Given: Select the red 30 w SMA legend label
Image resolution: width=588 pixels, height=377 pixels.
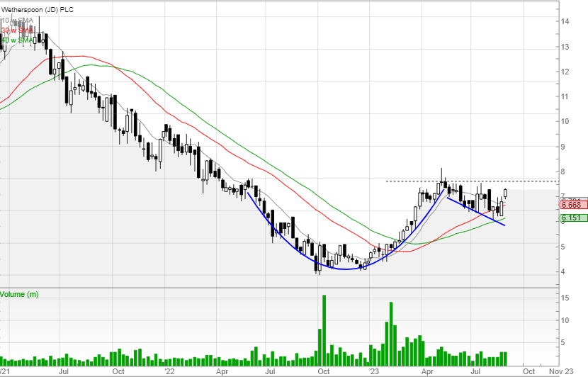Looking at the screenshot, I should (17, 30).
